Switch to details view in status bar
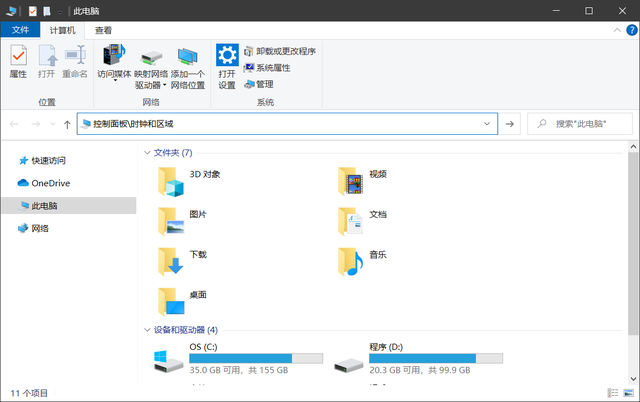Image resolution: width=640 pixels, height=402 pixels. (x=612, y=393)
